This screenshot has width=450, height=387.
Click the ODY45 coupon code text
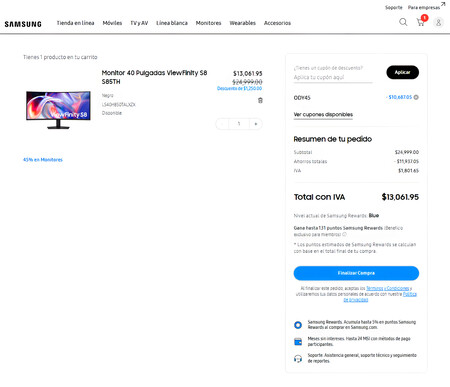(302, 98)
